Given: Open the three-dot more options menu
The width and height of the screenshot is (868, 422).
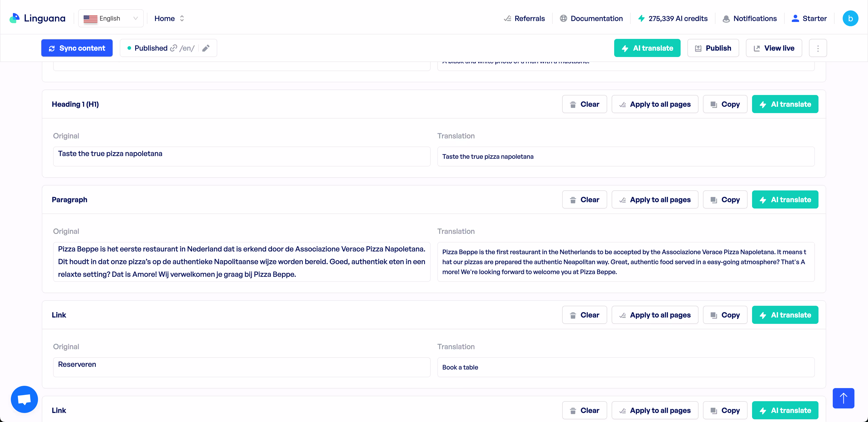Looking at the screenshot, I should coord(818,48).
